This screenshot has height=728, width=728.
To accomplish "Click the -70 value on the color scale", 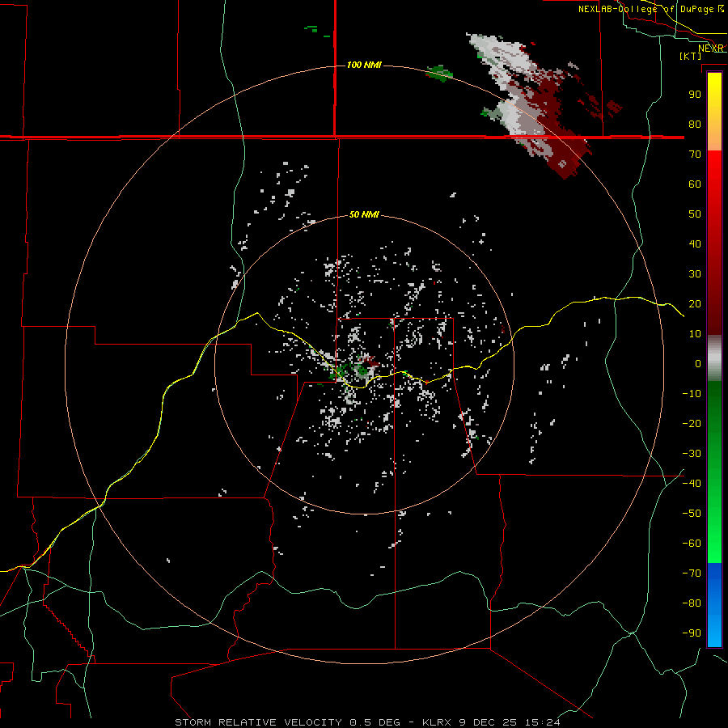I will (x=692, y=574).
